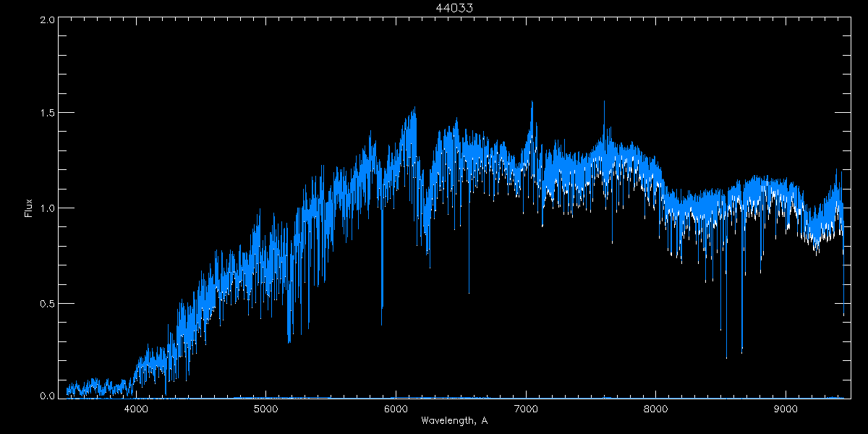Image resolution: width=868 pixels, height=434 pixels.
Task: Pick the deep absorption line near 8660
Action: point(741,353)
